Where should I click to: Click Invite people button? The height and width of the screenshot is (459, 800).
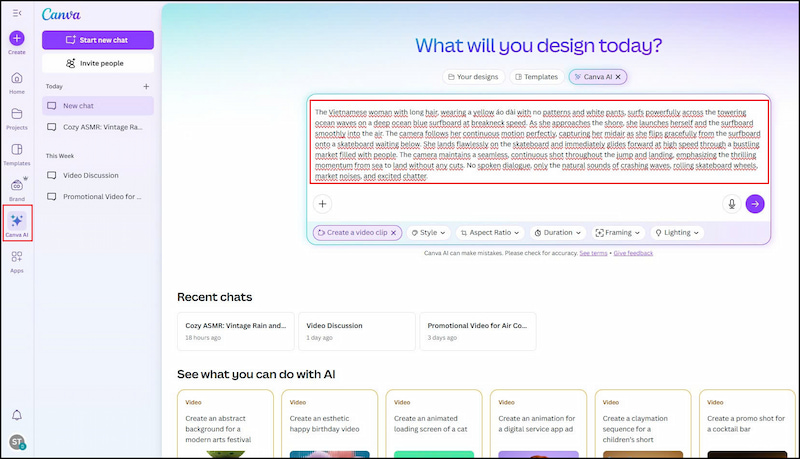[98, 63]
